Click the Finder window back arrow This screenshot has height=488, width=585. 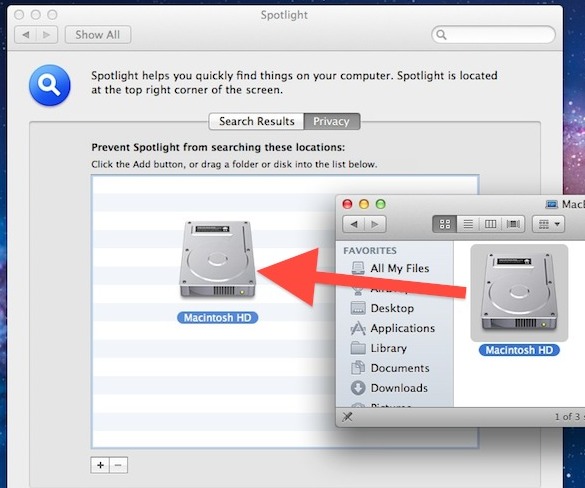354,224
